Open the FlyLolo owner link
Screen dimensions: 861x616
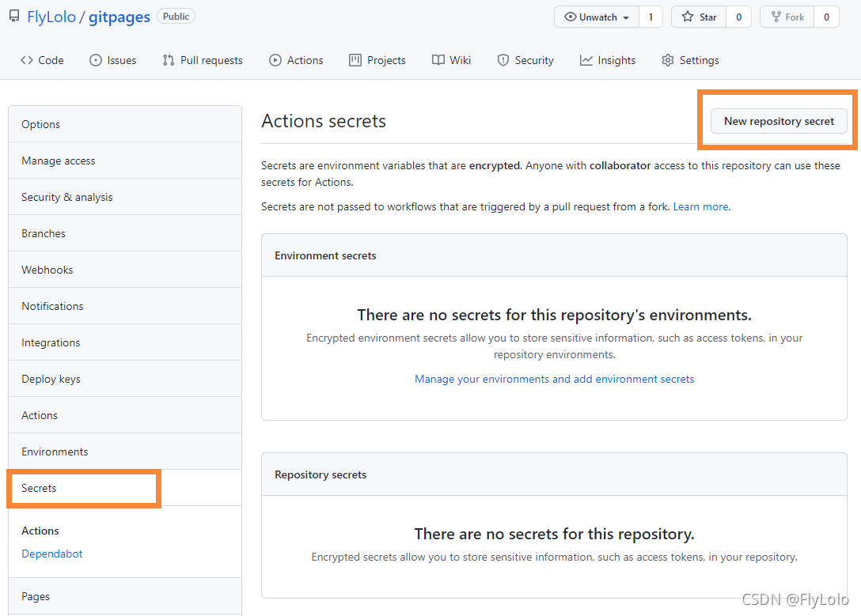coord(51,17)
